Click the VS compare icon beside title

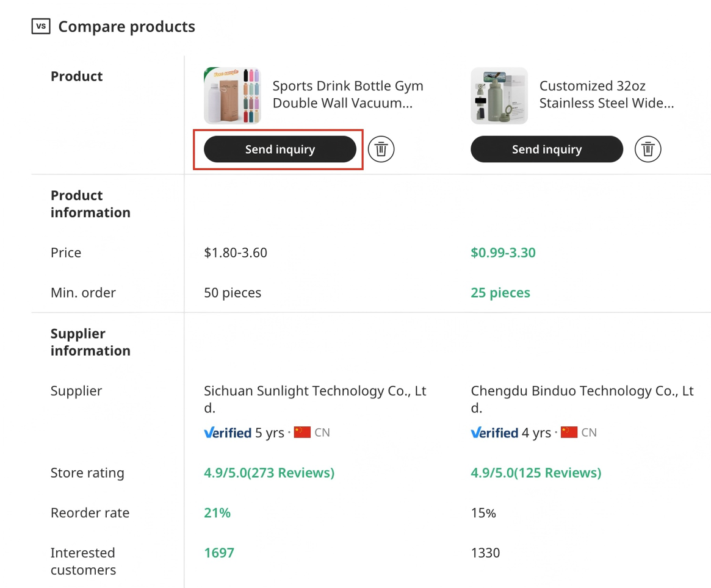(41, 26)
